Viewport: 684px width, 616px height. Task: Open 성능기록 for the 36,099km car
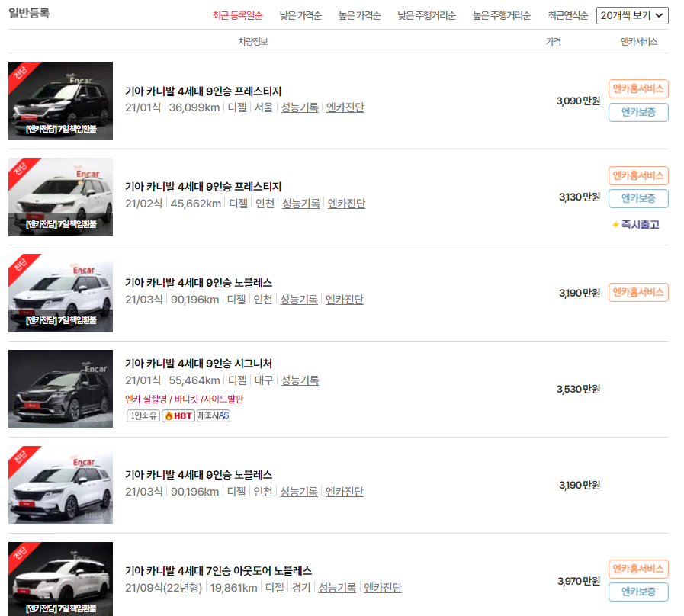point(300,107)
